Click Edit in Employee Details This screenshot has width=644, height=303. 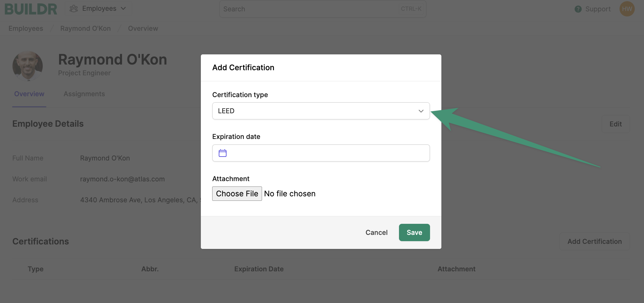coord(616,124)
